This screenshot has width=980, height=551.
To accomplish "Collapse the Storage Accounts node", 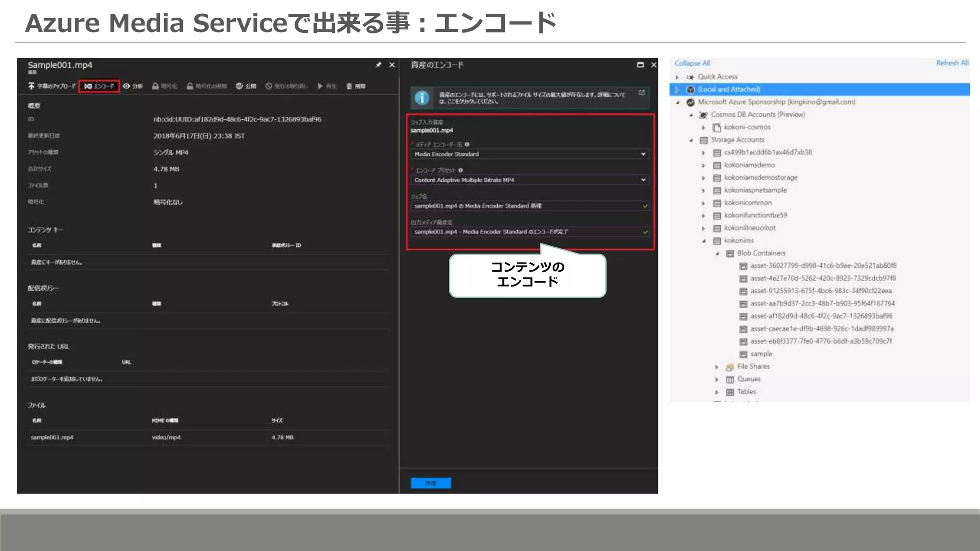I will point(690,140).
